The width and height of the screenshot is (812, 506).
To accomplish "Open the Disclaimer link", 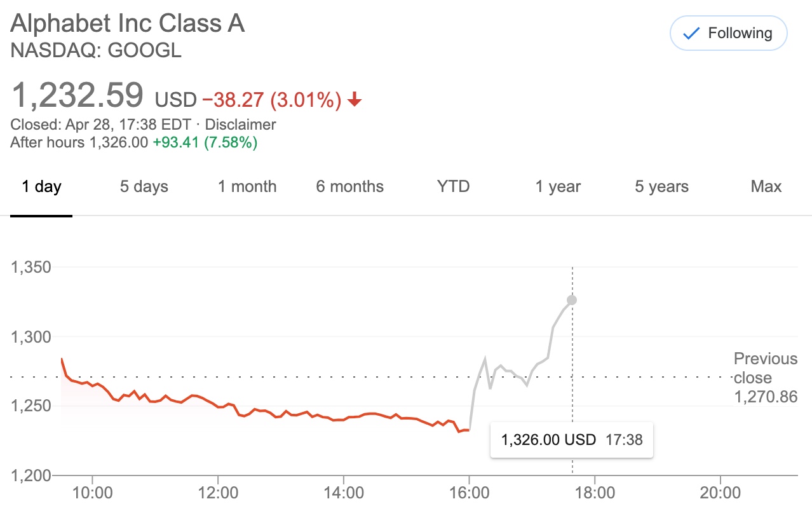I will pyautogui.click(x=241, y=125).
